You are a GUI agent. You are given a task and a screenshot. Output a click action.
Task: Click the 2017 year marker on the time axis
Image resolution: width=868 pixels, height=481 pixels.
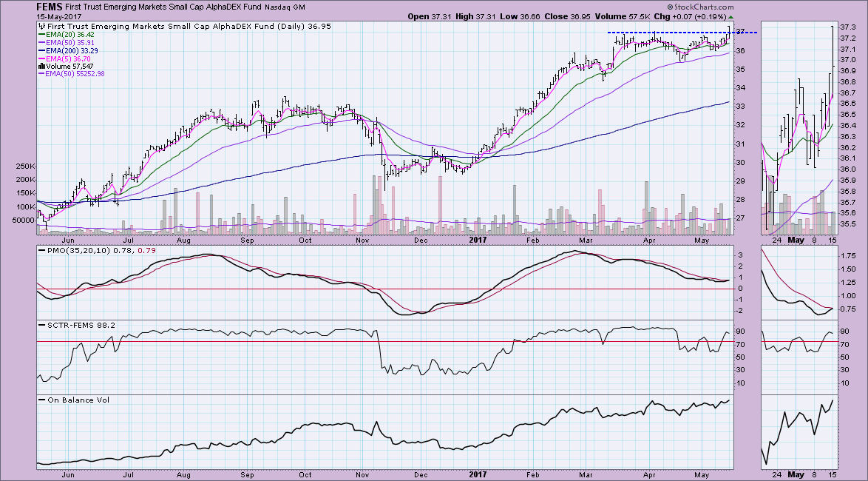pyautogui.click(x=478, y=240)
